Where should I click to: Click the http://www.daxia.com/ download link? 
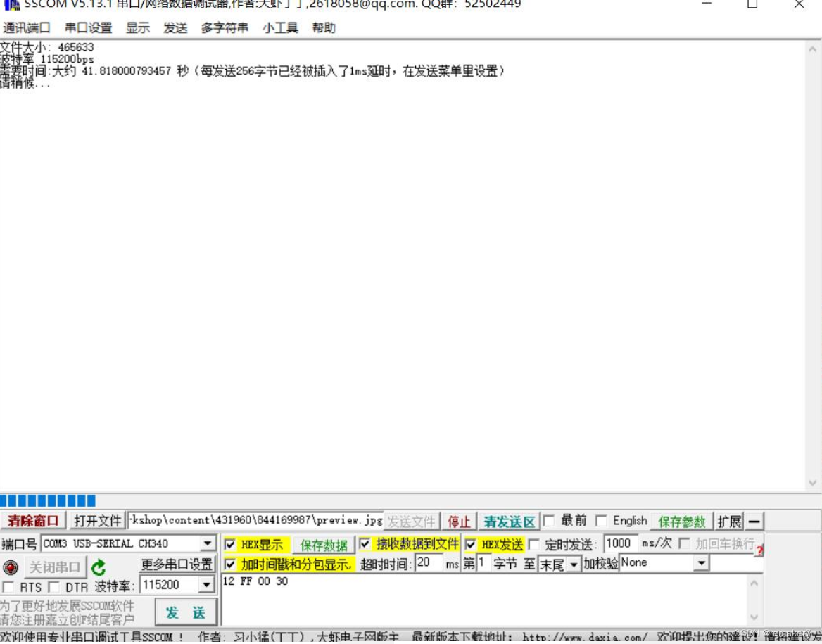point(585,637)
